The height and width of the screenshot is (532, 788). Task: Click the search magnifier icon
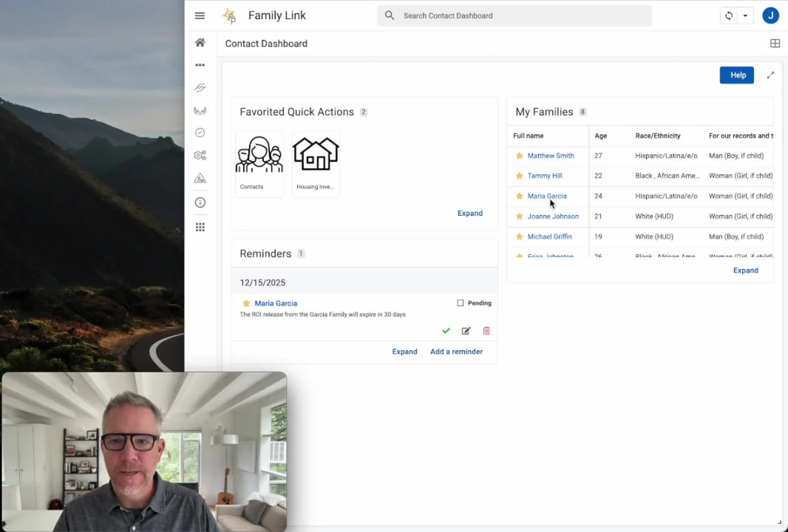(389, 16)
